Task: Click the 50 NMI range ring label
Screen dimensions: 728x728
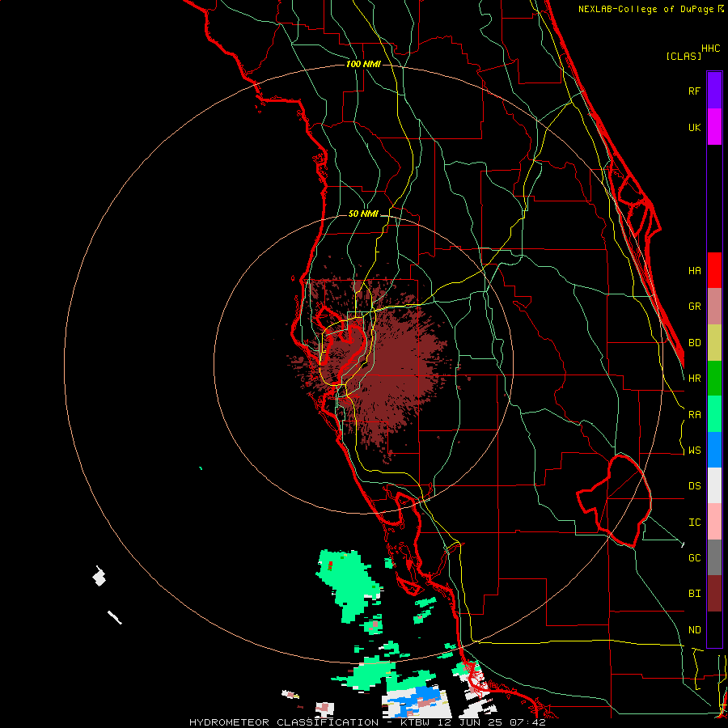Action: click(363, 214)
